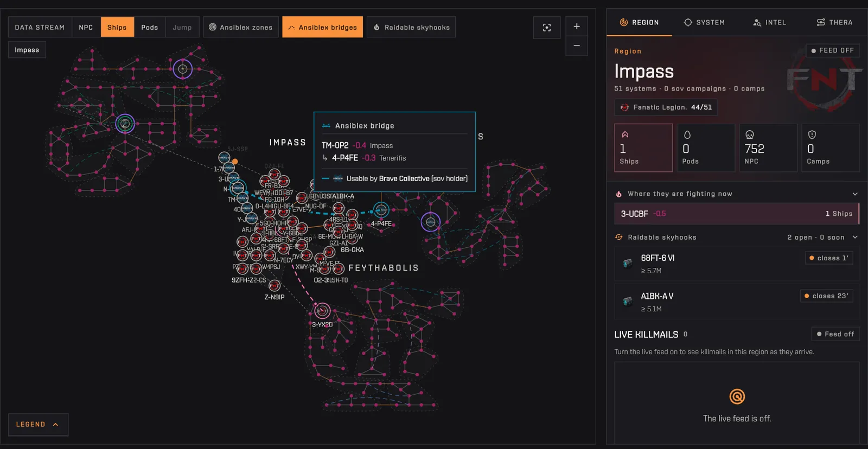Collapse the Where they are fighting now section
868x449 pixels.
(855, 194)
